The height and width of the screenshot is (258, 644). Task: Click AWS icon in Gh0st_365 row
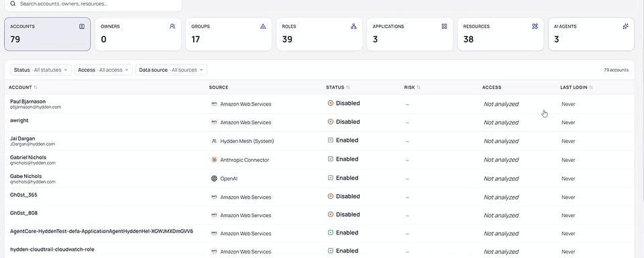pyautogui.click(x=214, y=197)
